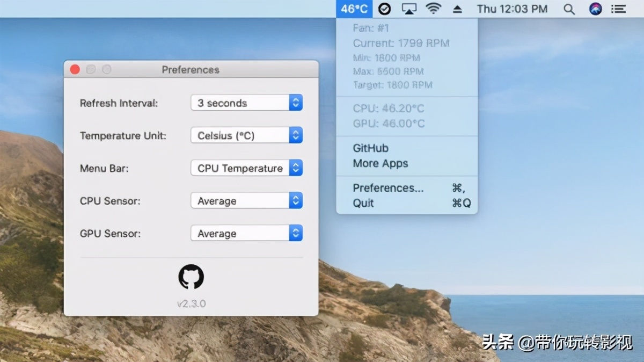Click the Thu 12:03 PM clock

tap(512, 9)
